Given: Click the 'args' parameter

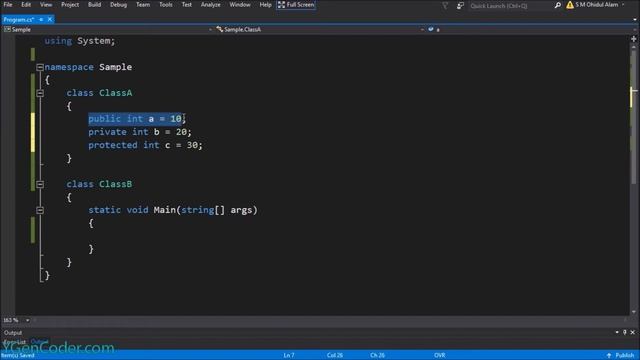Looking at the screenshot, I should coord(241,210).
